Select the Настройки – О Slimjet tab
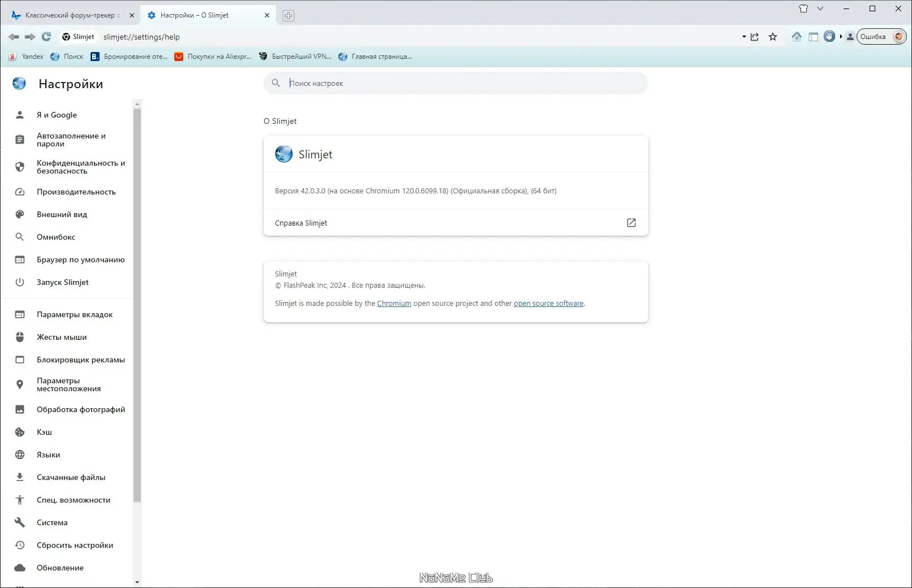 tap(209, 15)
